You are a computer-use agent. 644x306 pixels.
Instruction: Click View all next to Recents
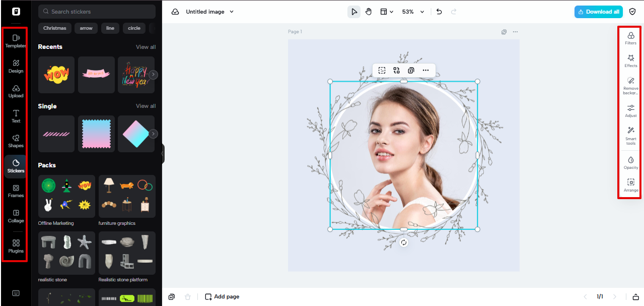[146, 47]
